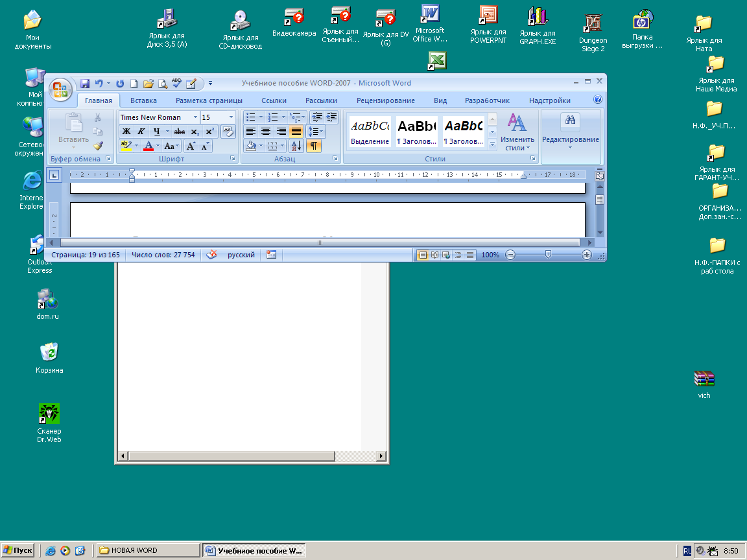Expand the Изменить стили dropdown
The height and width of the screenshot is (560, 747).
point(517,132)
